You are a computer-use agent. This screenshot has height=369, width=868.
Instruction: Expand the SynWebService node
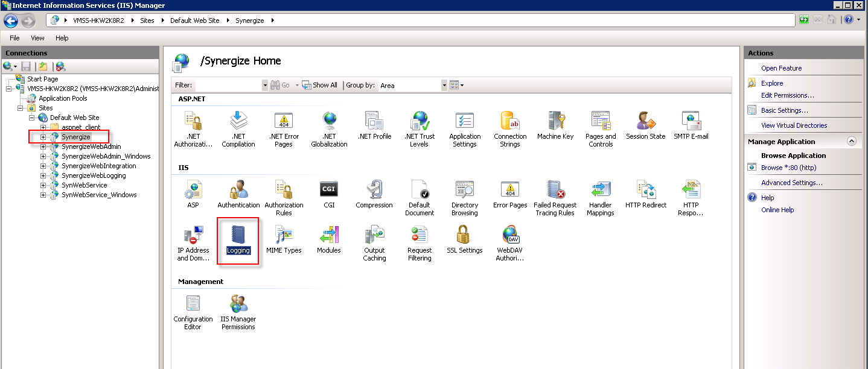[43, 185]
